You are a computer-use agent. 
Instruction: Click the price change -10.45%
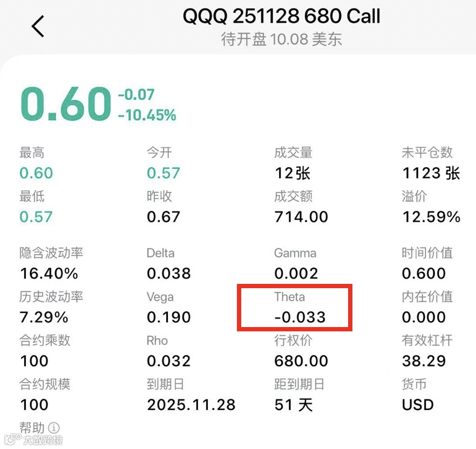(x=147, y=115)
